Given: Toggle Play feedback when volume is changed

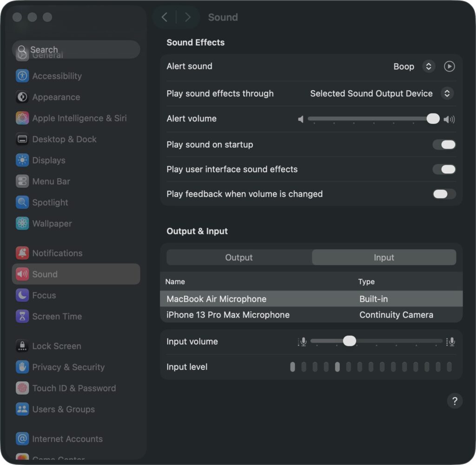Looking at the screenshot, I should click(444, 194).
